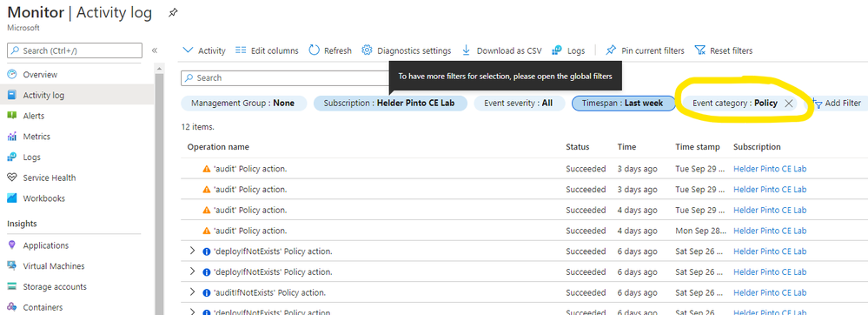The width and height of the screenshot is (868, 315).
Task: Sort by the Time stamp column header
Action: (698, 147)
